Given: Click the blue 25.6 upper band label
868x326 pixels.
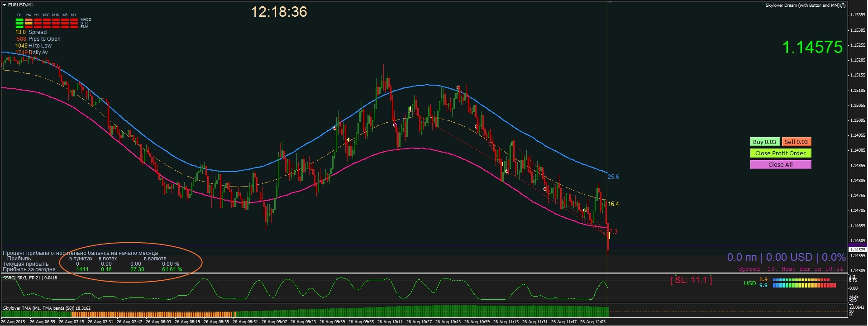Looking at the screenshot, I should click(x=613, y=177).
